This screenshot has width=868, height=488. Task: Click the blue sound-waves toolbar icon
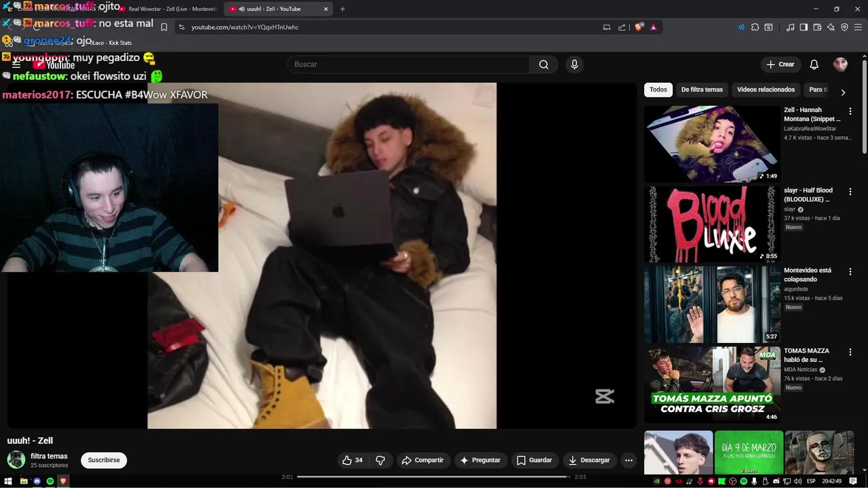pos(741,27)
